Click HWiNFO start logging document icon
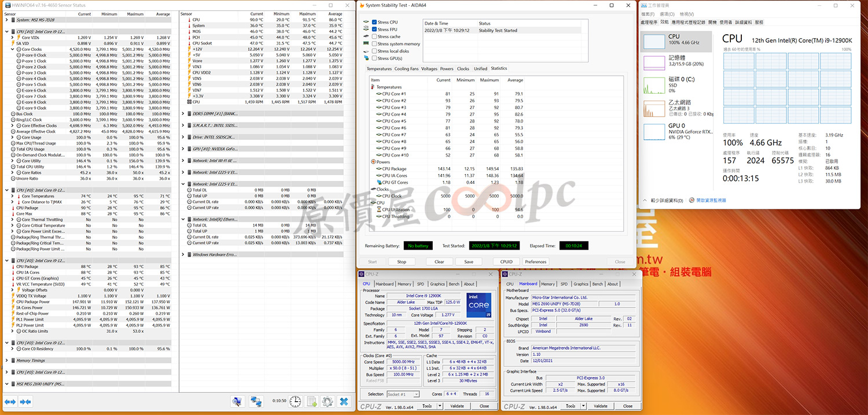This screenshot has height=415, width=868. [x=312, y=401]
